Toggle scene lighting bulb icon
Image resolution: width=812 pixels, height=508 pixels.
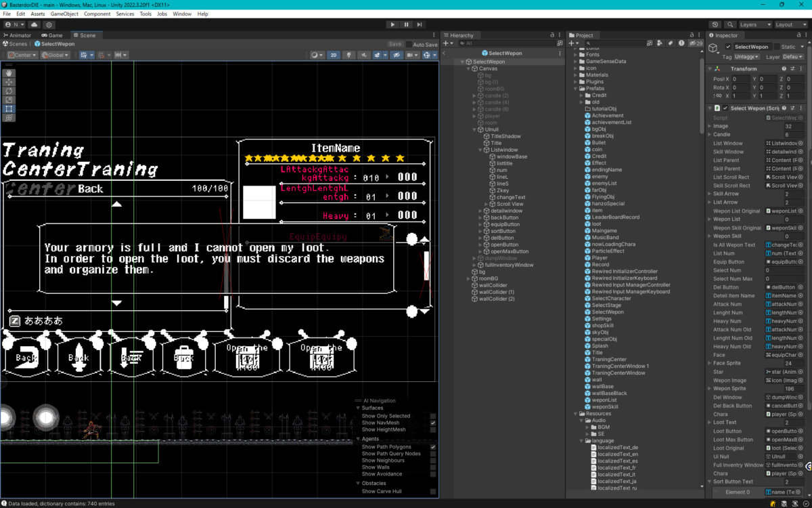pos(349,55)
